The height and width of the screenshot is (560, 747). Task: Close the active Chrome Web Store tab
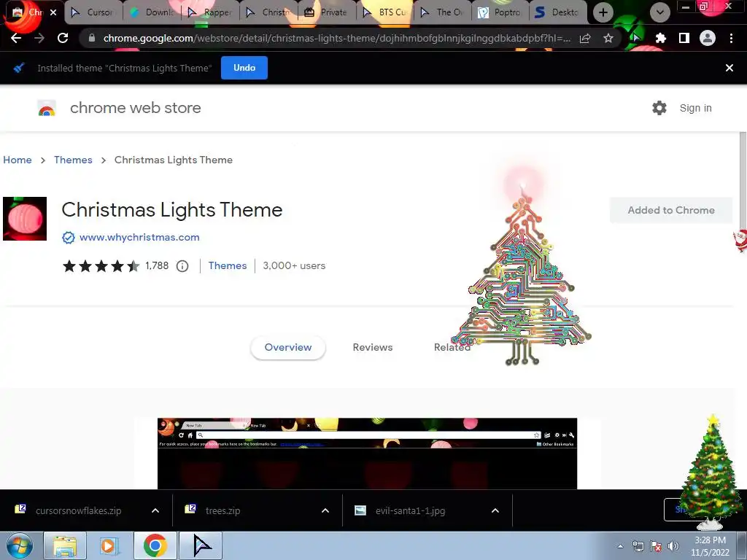point(53,12)
